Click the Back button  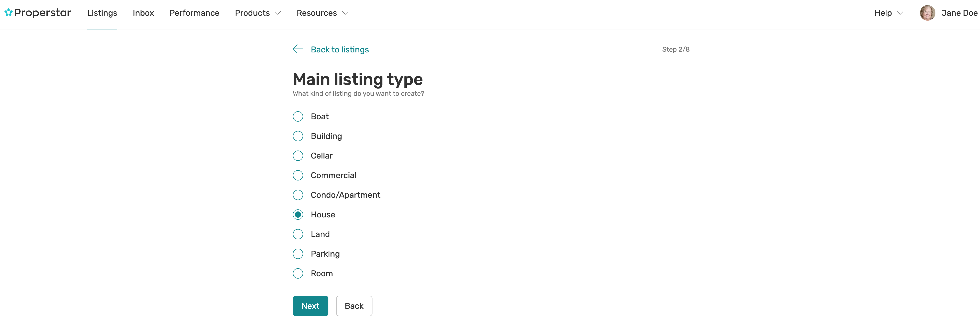point(354,306)
